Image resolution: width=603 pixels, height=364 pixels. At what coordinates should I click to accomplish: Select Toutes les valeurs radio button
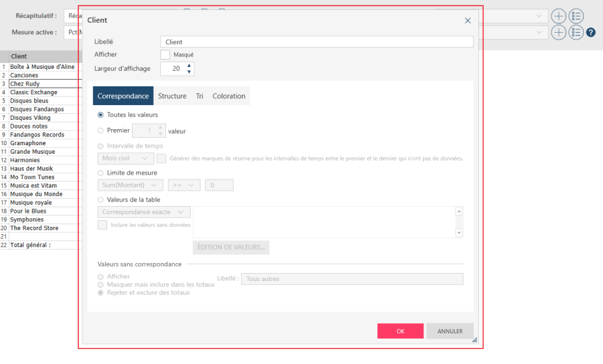tap(100, 115)
